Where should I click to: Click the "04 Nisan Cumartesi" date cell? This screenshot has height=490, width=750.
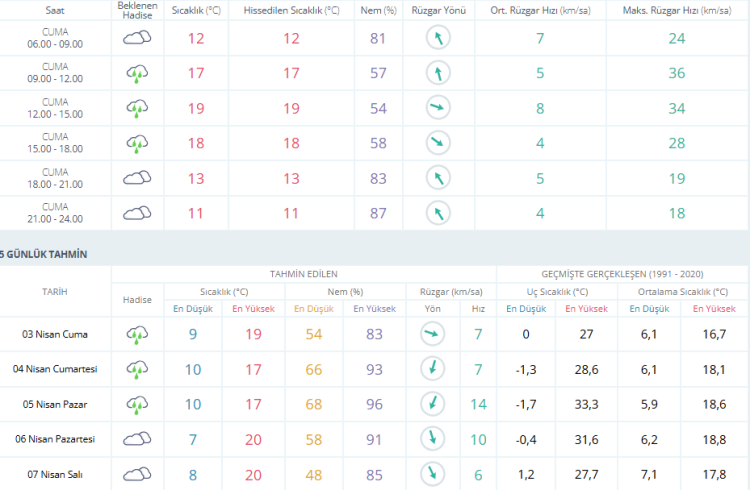(x=54, y=369)
